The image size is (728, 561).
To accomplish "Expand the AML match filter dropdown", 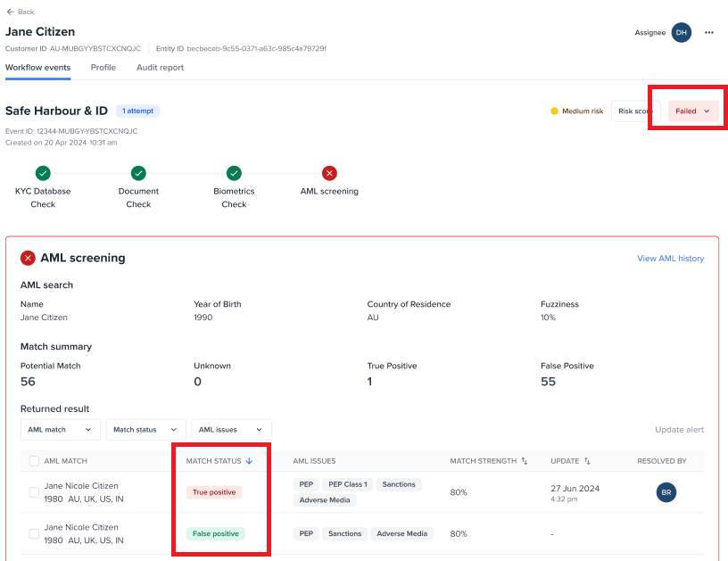I will point(60,429).
